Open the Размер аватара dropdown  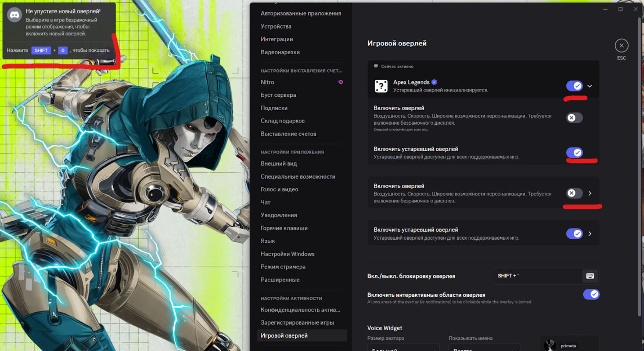click(403, 348)
